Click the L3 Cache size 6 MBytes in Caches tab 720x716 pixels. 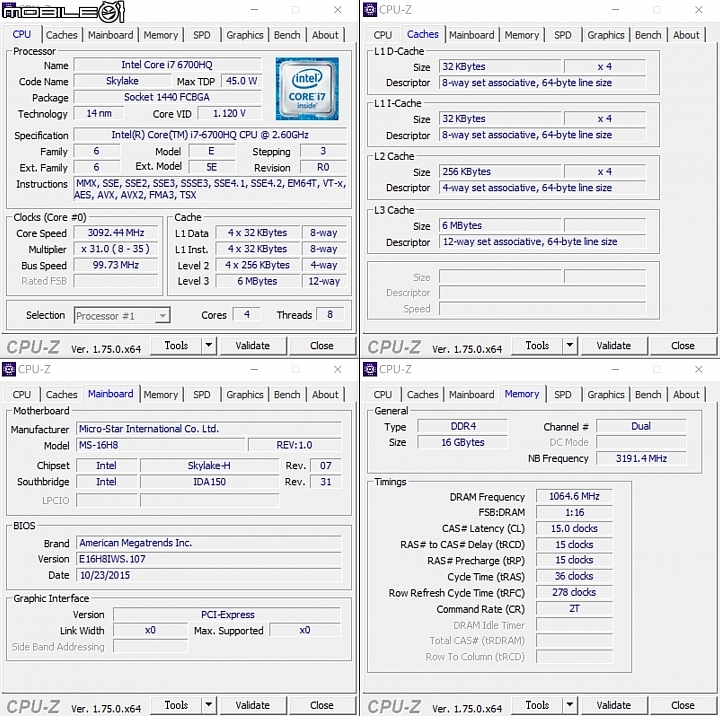[x=500, y=226]
